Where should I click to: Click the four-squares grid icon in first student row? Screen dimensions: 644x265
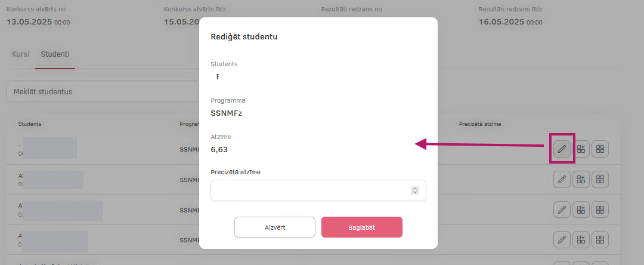click(x=600, y=149)
